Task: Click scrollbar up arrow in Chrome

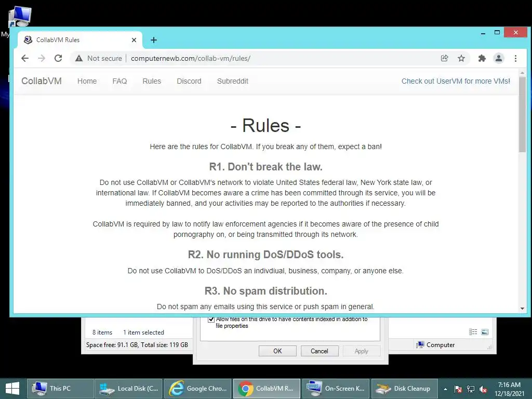Action: tap(522, 73)
